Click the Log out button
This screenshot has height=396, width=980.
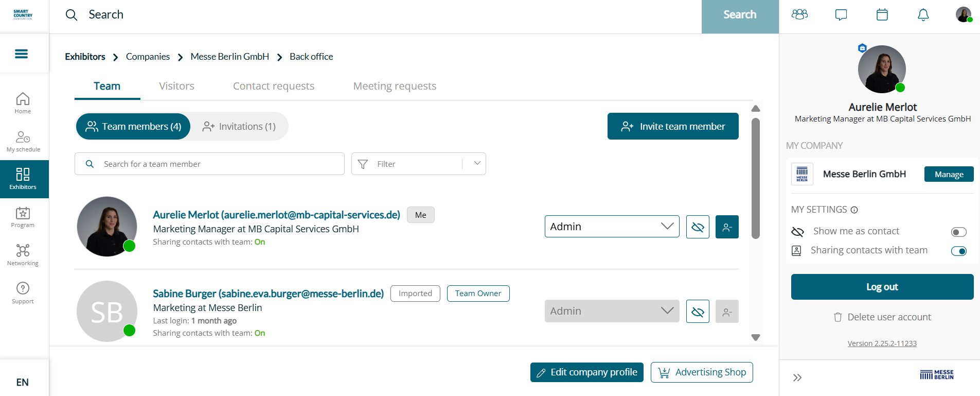[882, 287]
